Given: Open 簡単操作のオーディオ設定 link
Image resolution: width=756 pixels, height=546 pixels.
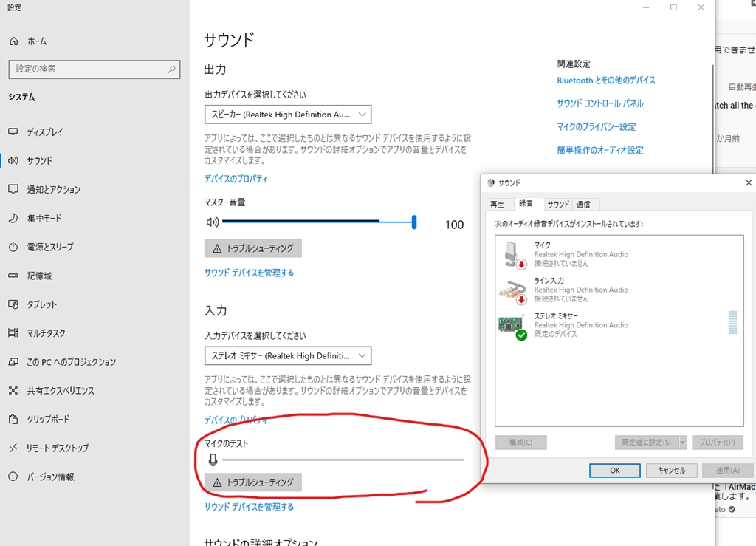Looking at the screenshot, I should click(x=599, y=150).
